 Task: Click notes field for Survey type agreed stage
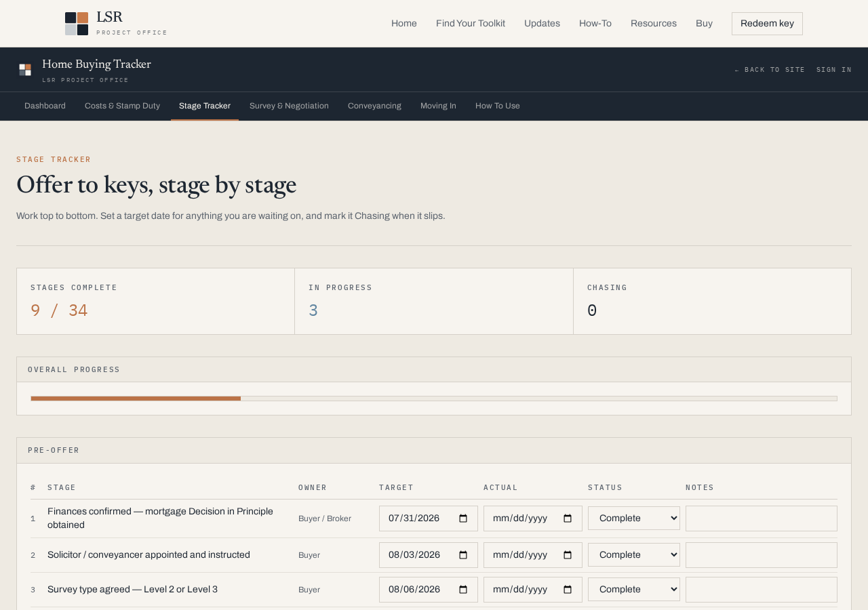[762, 590]
